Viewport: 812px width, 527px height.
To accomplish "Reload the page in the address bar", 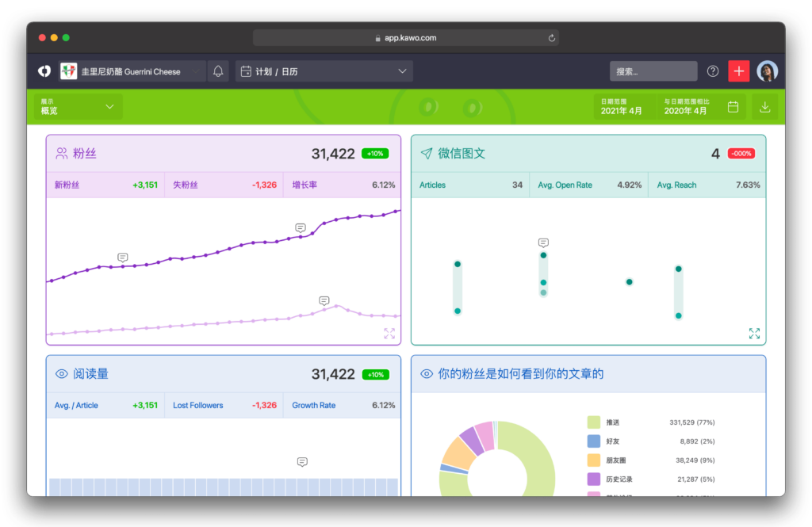I will point(552,38).
